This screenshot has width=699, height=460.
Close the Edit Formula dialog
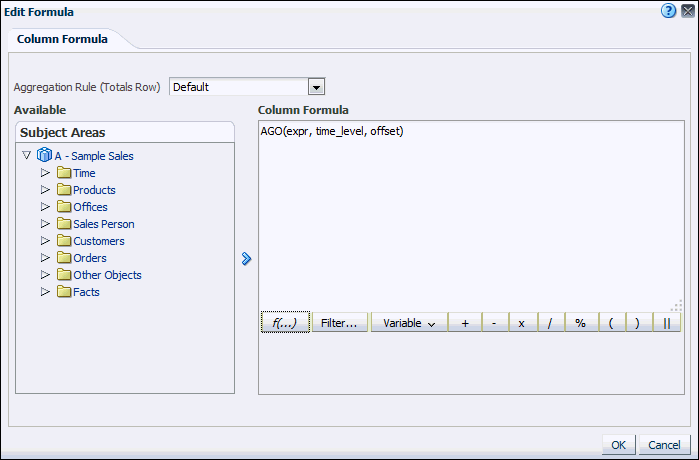point(688,11)
